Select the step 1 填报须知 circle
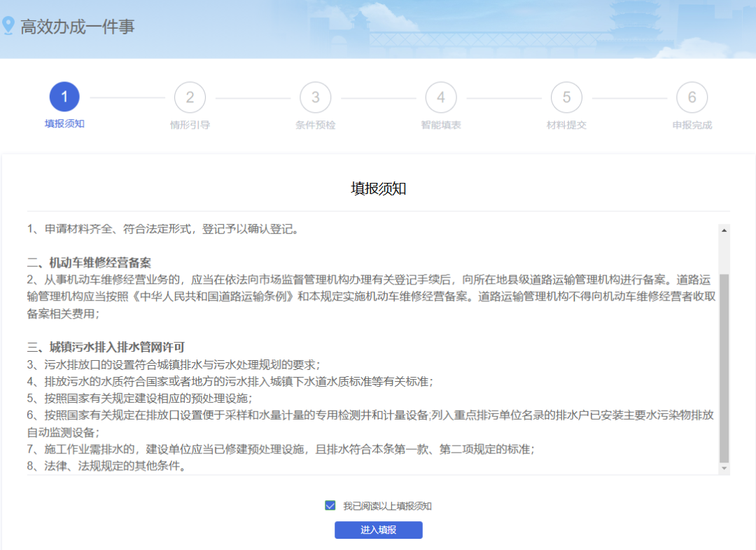This screenshot has height=550, width=756. (64, 97)
